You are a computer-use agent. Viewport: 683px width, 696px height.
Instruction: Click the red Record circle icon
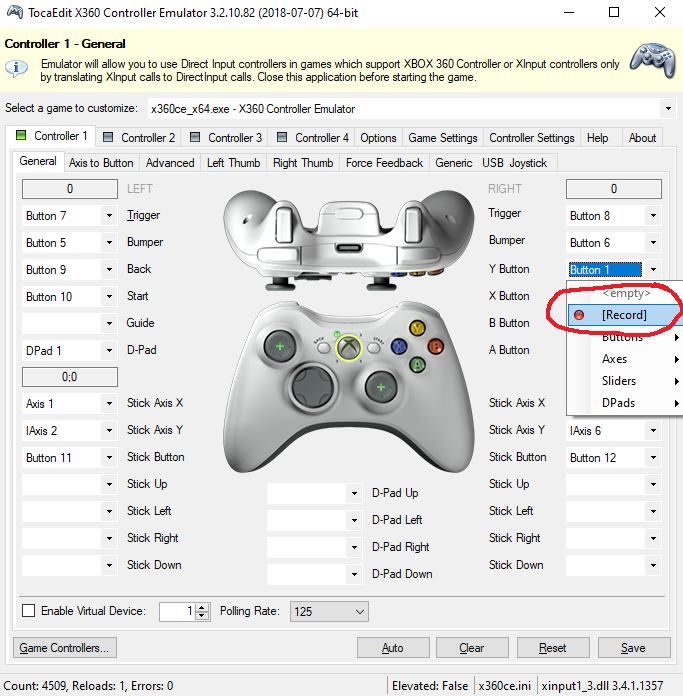pyautogui.click(x=579, y=315)
